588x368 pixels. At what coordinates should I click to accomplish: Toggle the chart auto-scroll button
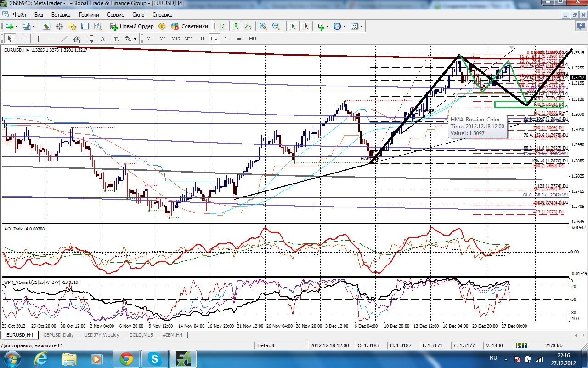click(292, 27)
